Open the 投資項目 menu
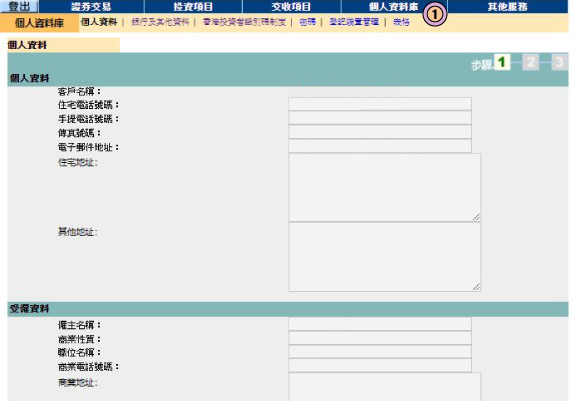 point(193,6)
